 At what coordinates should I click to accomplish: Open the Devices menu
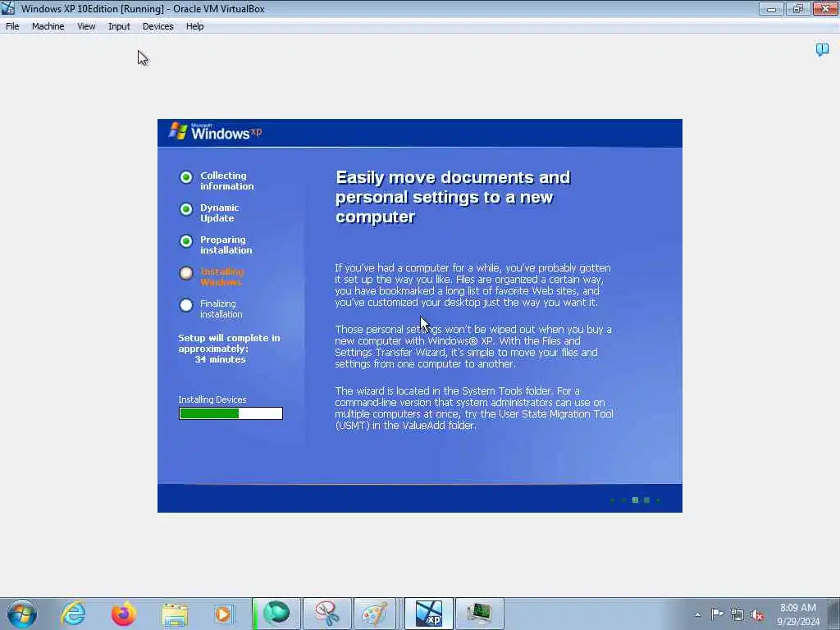pyautogui.click(x=157, y=26)
